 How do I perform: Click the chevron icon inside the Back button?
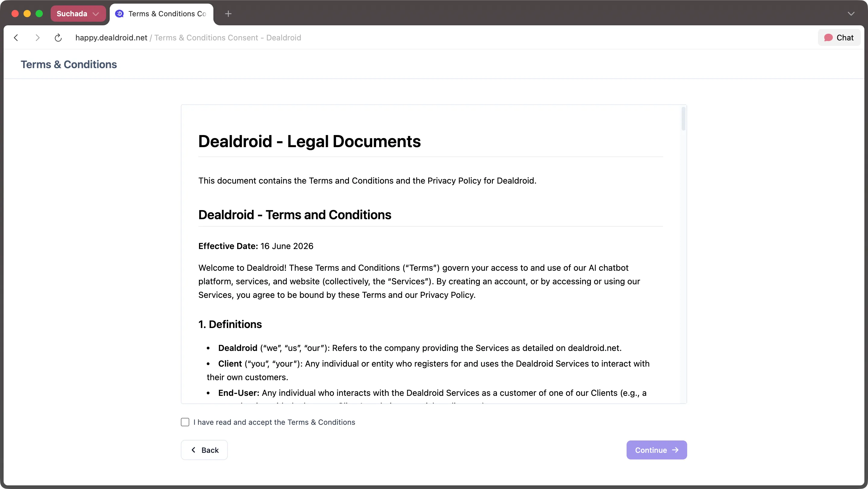click(193, 450)
